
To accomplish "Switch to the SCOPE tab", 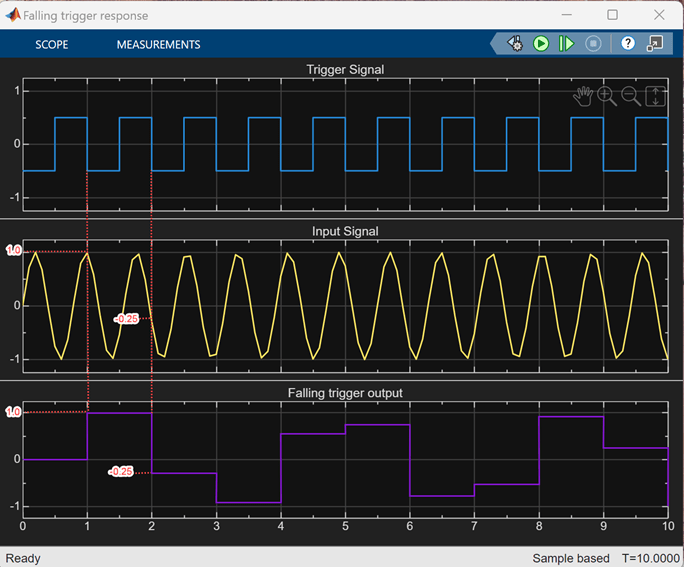I will [52, 45].
